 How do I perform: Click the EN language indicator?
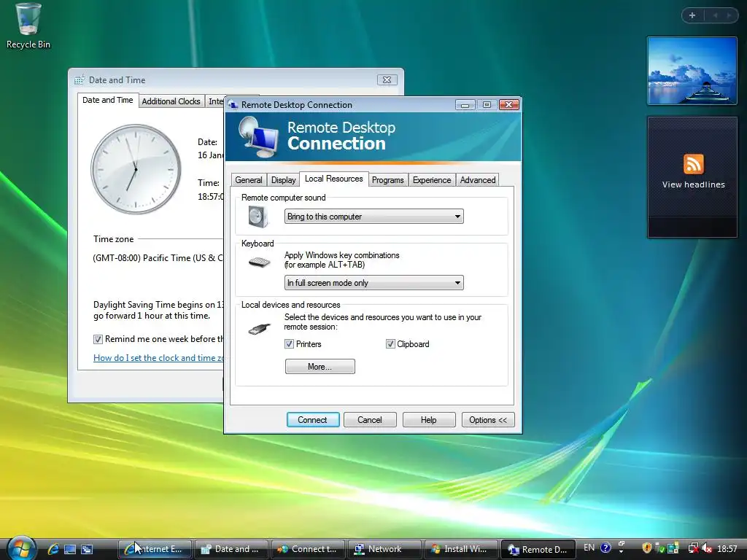coord(589,548)
